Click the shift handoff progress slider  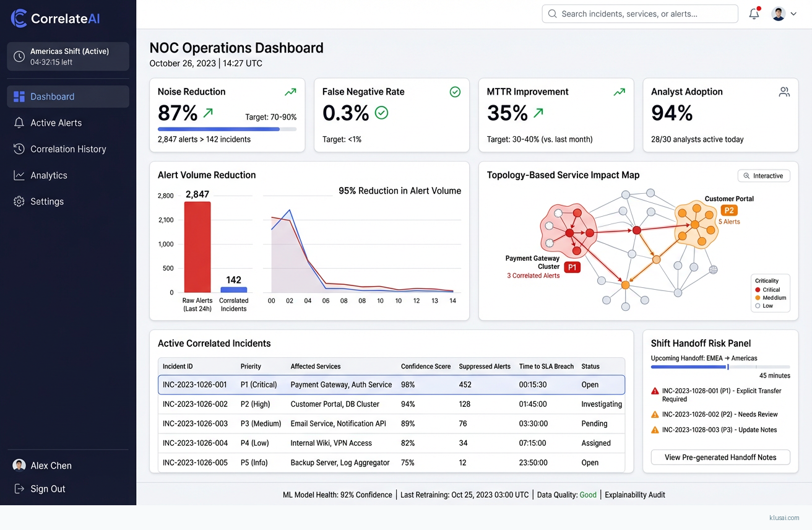728,367
